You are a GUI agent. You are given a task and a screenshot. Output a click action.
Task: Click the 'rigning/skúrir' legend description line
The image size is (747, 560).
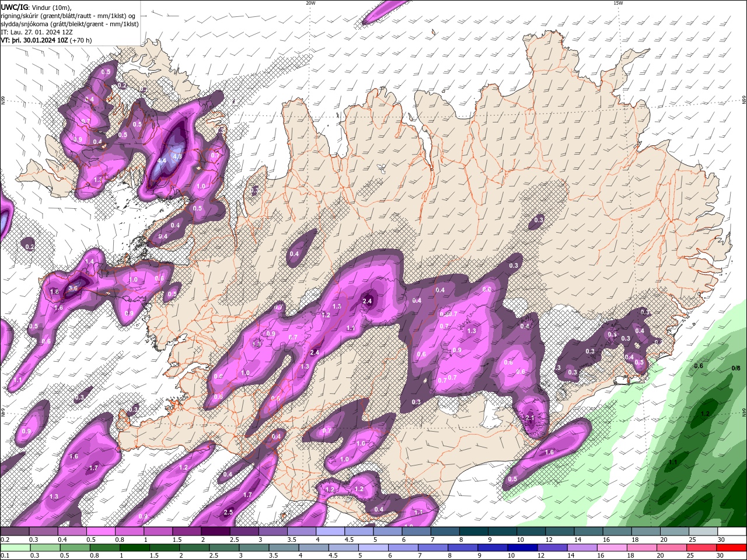click(x=68, y=16)
